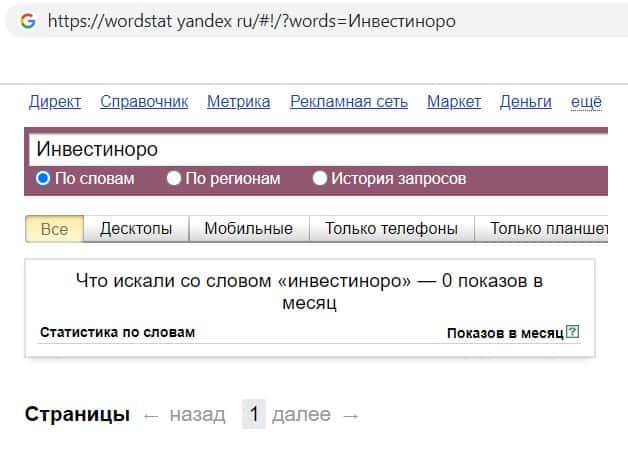Click the Страницы label

(77, 414)
